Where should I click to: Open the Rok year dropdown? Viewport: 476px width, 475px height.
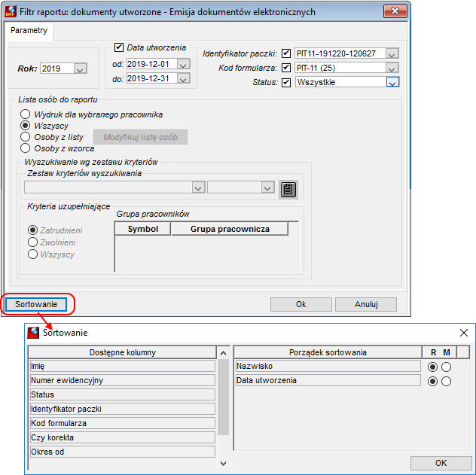pyautogui.click(x=80, y=69)
